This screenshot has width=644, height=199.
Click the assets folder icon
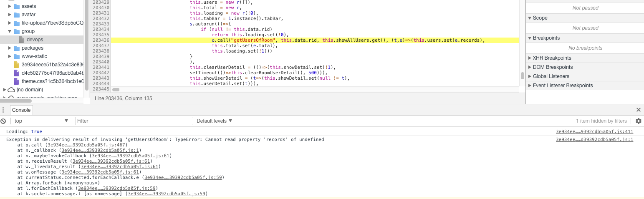[17, 6]
